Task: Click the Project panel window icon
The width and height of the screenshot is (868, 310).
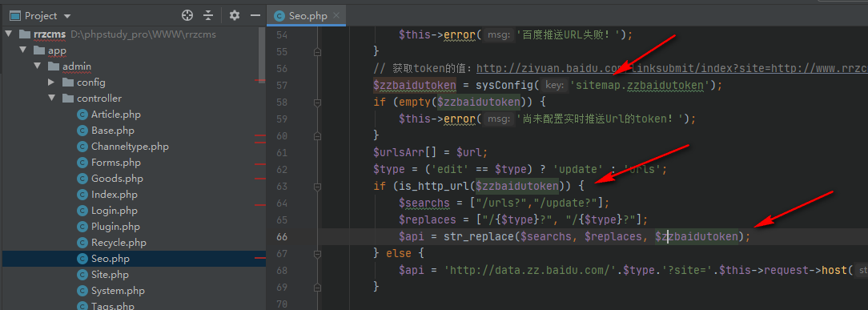Action: pyautogui.click(x=15, y=16)
